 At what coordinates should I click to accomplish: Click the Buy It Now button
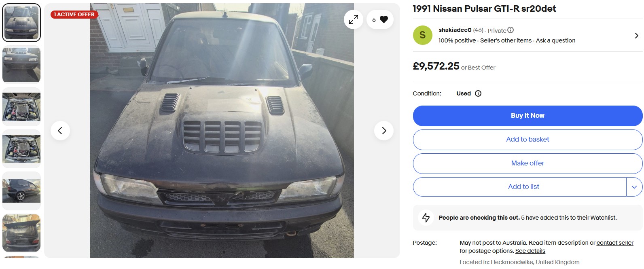coord(527,116)
